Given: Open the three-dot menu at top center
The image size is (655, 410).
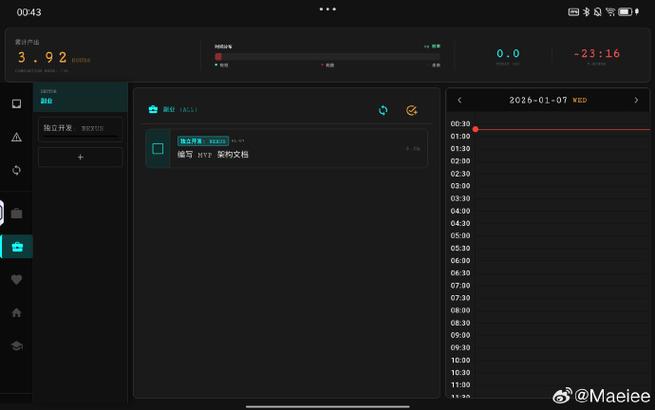Looking at the screenshot, I should pyautogui.click(x=328, y=9).
